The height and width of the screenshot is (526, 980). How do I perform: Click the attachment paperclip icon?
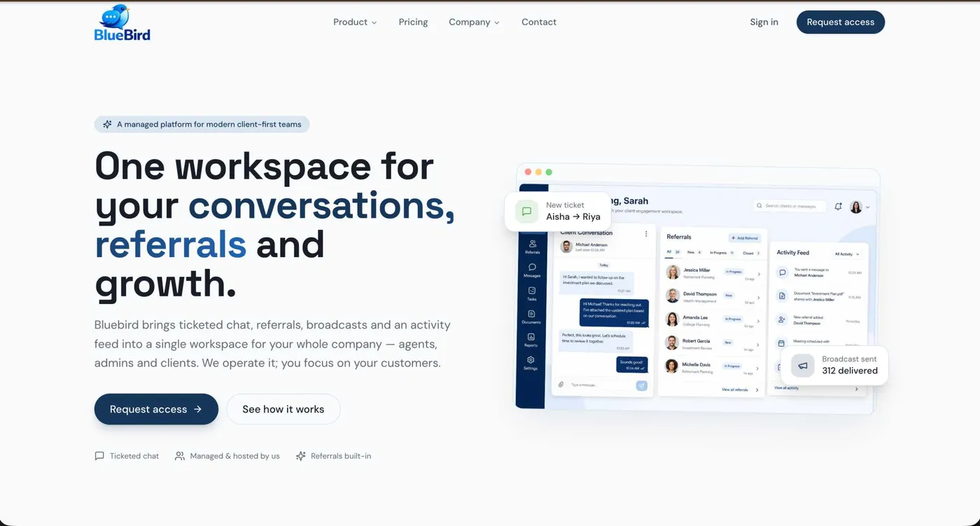click(x=561, y=385)
